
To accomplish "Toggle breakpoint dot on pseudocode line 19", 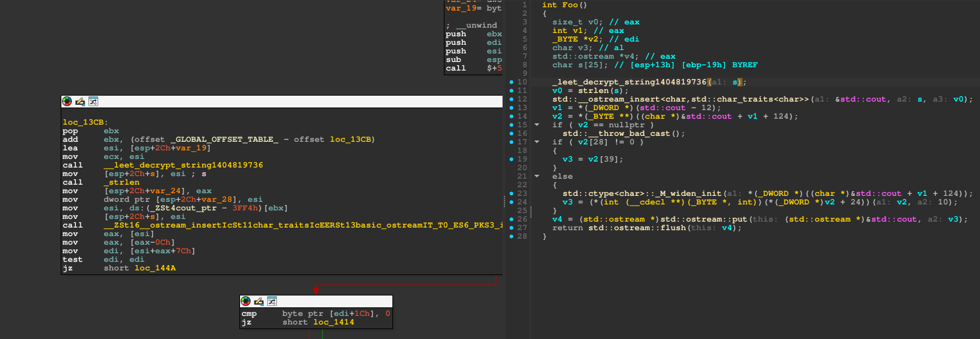I will (x=512, y=159).
